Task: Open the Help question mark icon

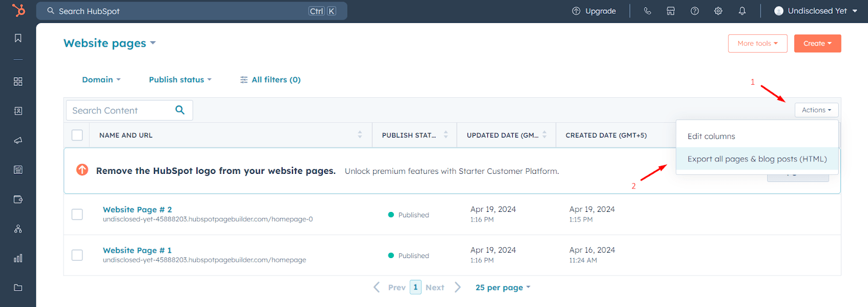Action: tap(694, 11)
